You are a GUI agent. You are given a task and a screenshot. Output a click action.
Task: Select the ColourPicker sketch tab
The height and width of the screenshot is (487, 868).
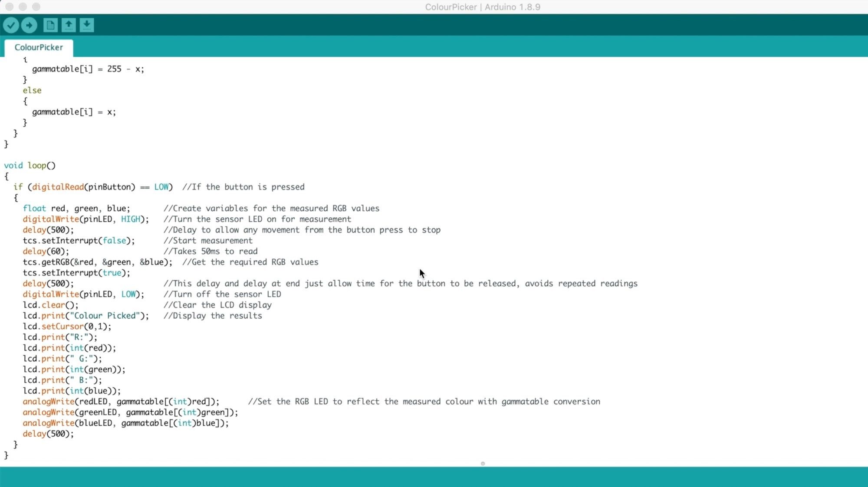[x=38, y=47]
